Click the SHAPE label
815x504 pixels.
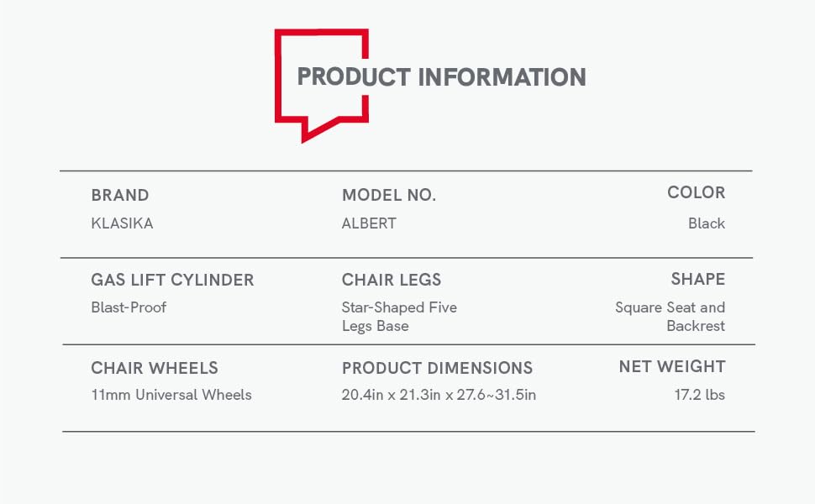tap(697, 279)
